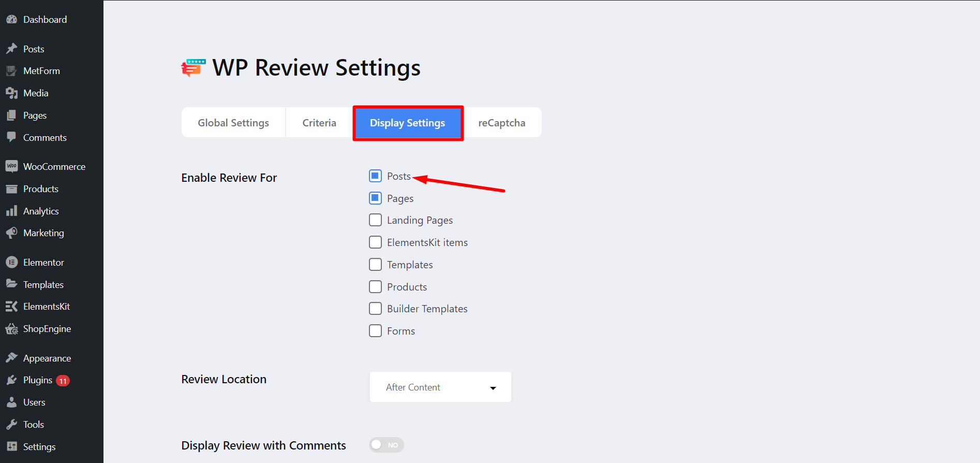The width and height of the screenshot is (980, 463).
Task: Check the ElementsKit items checkbox
Action: pos(375,242)
